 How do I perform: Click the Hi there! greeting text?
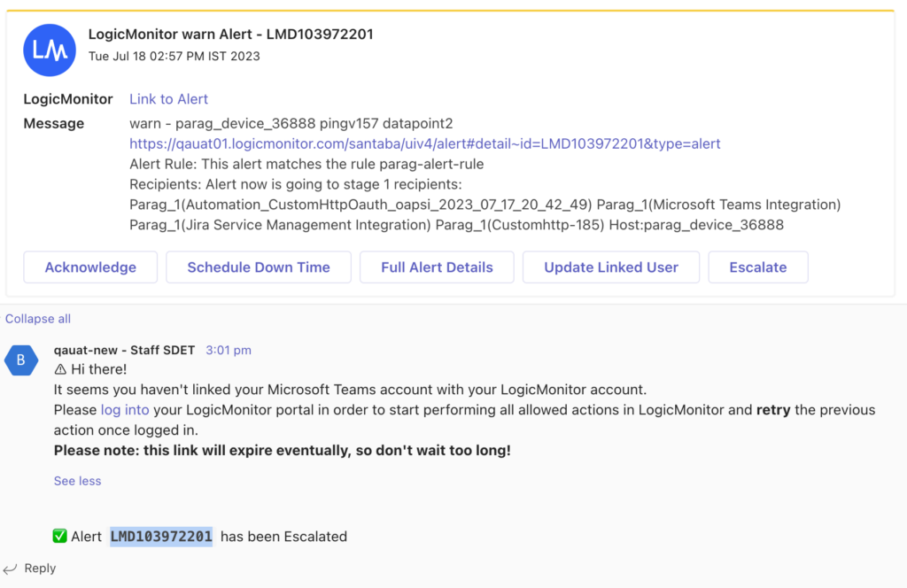tap(99, 369)
